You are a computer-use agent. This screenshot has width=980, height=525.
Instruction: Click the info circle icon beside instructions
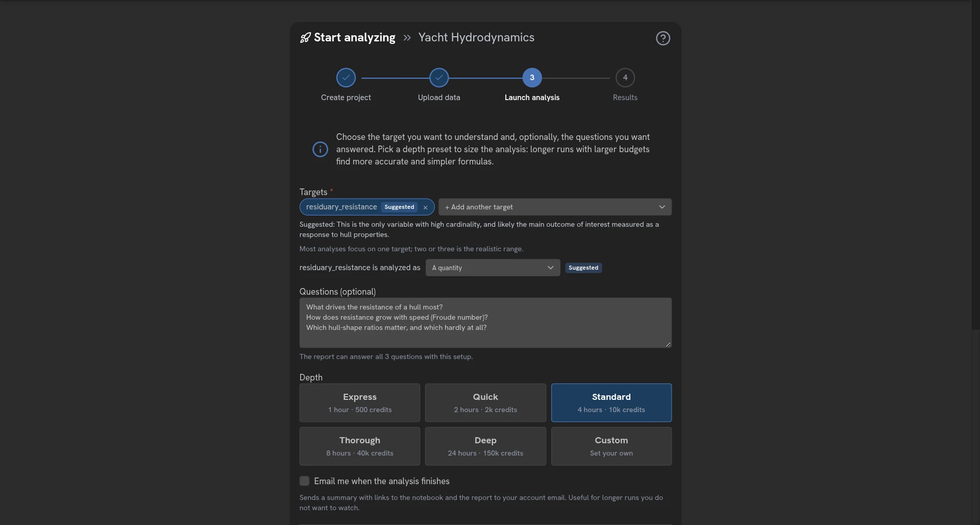[x=320, y=150]
